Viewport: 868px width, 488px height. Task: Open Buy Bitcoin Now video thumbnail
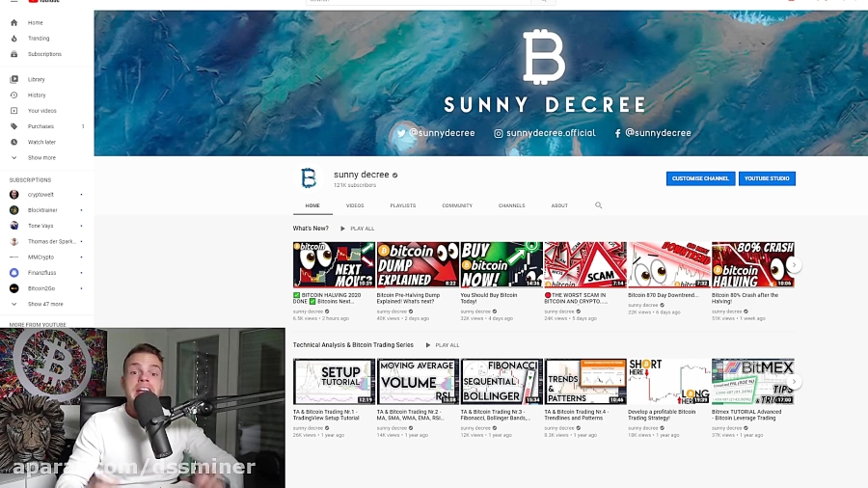click(502, 264)
